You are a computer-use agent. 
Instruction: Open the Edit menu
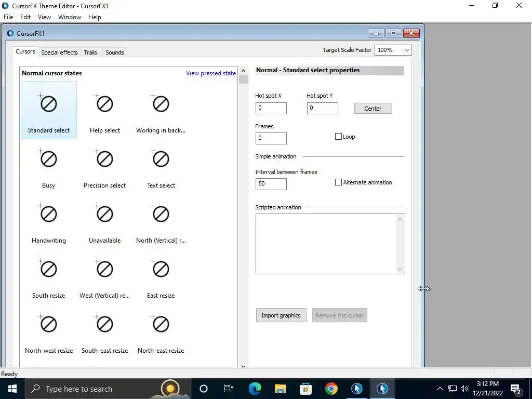pos(25,17)
